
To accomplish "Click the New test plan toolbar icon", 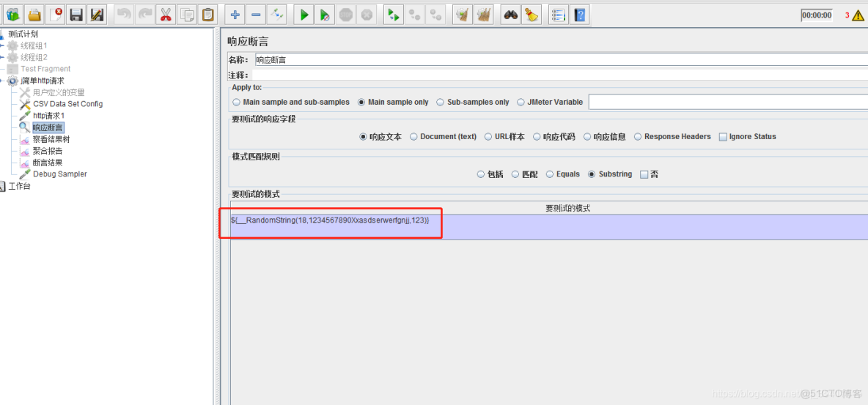I will pyautogui.click(x=12, y=15).
